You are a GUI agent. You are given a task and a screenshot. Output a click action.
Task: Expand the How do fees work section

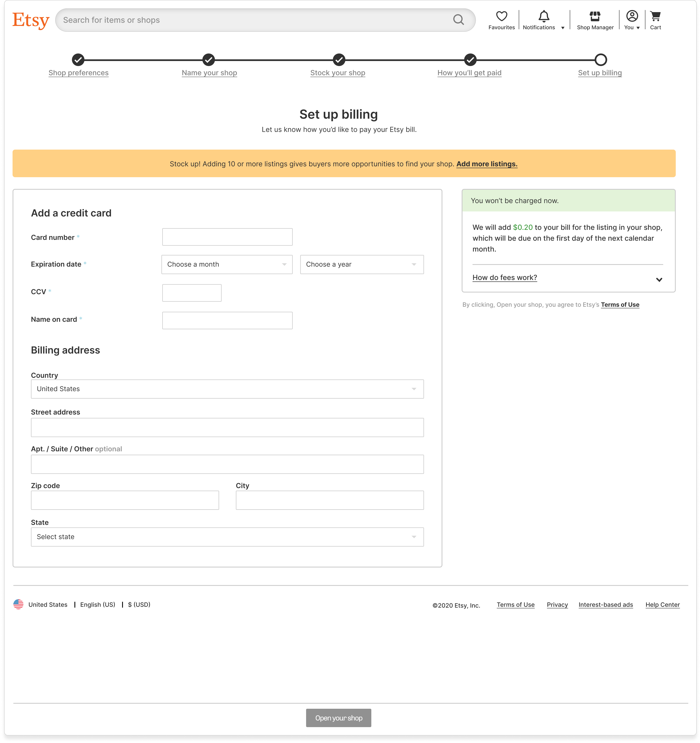point(505,277)
